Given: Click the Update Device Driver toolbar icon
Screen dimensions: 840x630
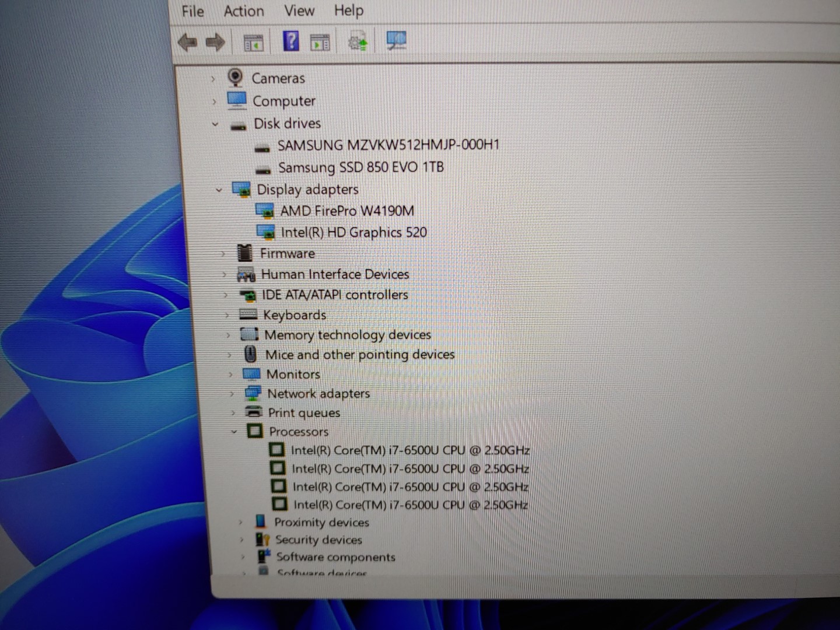Looking at the screenshot, I should tap(358, 42).
